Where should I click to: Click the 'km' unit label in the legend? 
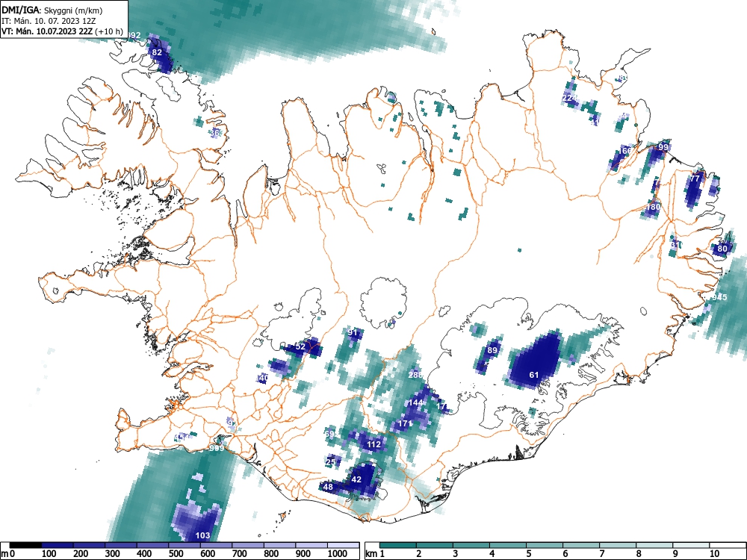pyautogui.click(x=371, y=554)
